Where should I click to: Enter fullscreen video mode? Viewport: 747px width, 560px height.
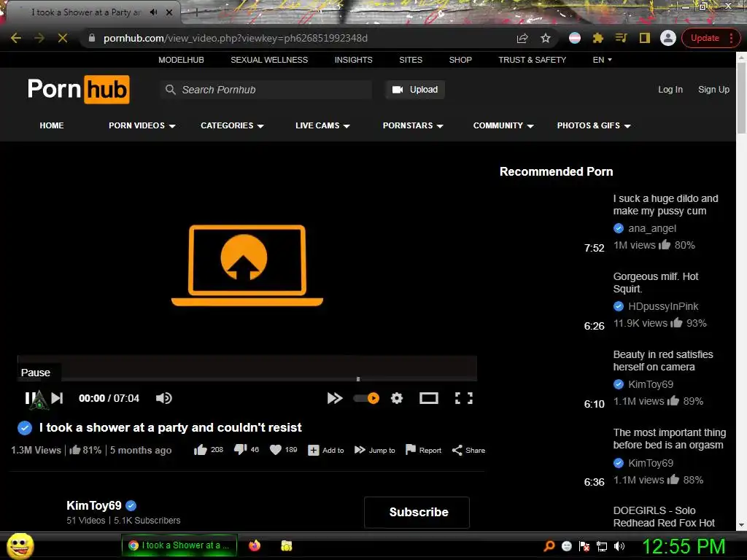click(x=463, y=398)
